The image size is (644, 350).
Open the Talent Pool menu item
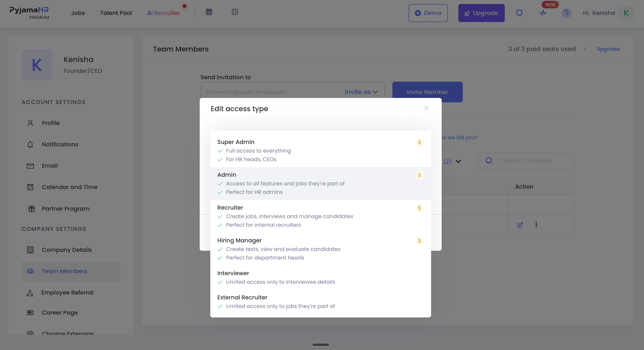pos(116,13)
